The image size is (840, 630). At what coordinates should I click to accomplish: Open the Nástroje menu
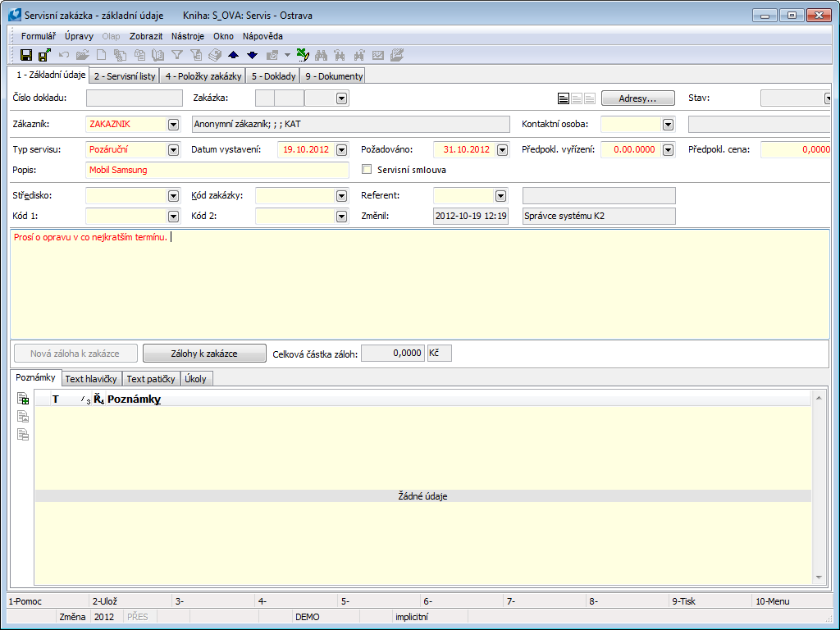[x=188, y=36]
